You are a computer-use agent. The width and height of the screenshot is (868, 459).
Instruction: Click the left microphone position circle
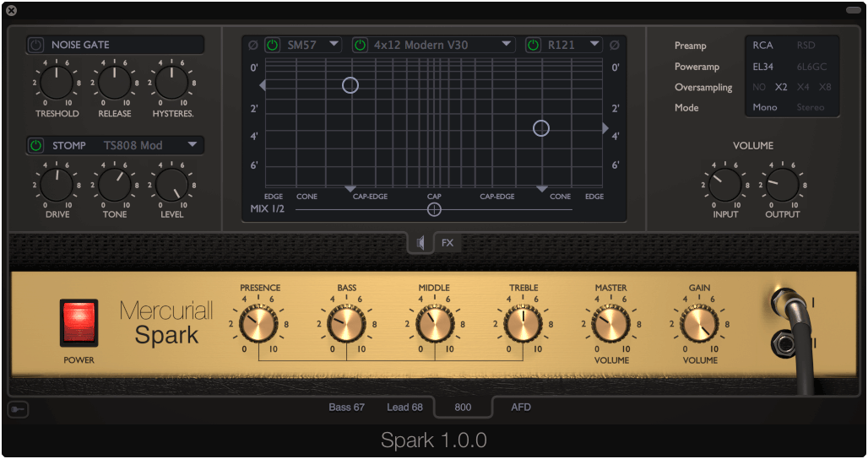350,85
